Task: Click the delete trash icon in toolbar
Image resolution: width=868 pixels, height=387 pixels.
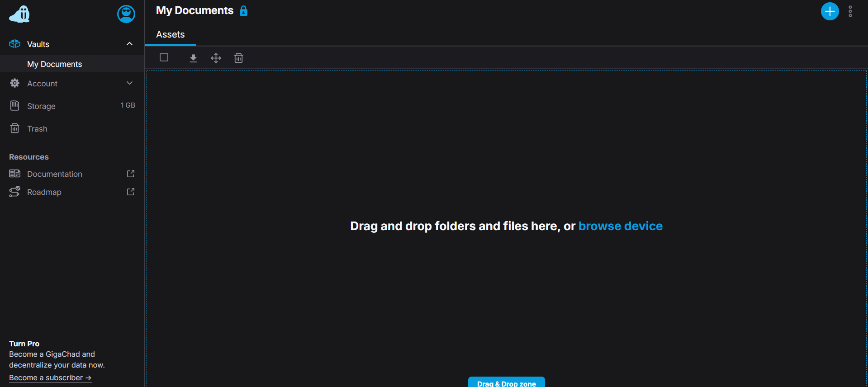Action: pos(238,58)
